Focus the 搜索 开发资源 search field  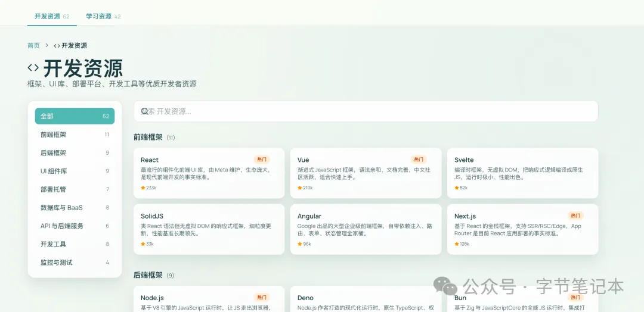click(366, 111)
